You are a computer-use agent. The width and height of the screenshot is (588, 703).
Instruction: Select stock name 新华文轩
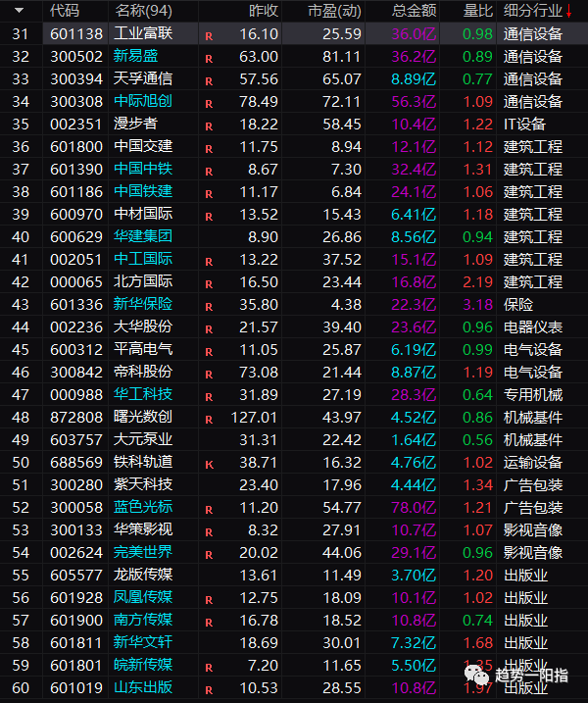143,642
